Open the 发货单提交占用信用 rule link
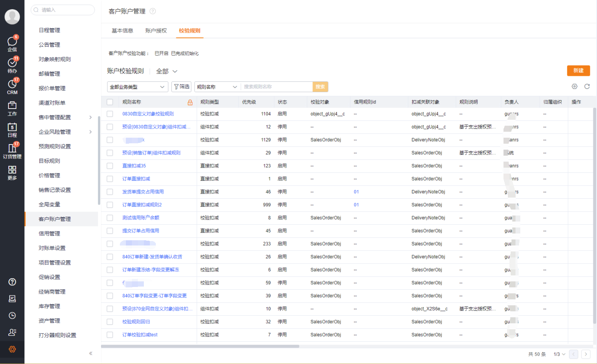Viewport: 597px width, 364px height. [x=143, y=192]
